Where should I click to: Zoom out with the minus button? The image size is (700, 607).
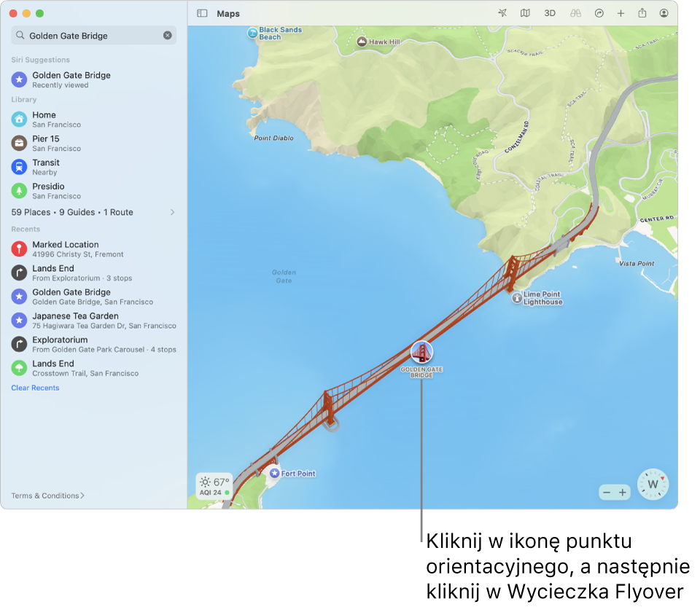click(x=607, y=493)
